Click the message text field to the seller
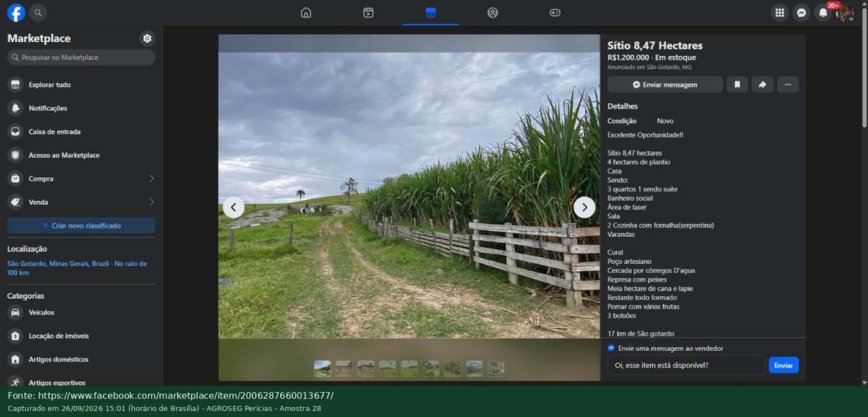This screenshot has height=417, width=868. [x=686, y=366]
